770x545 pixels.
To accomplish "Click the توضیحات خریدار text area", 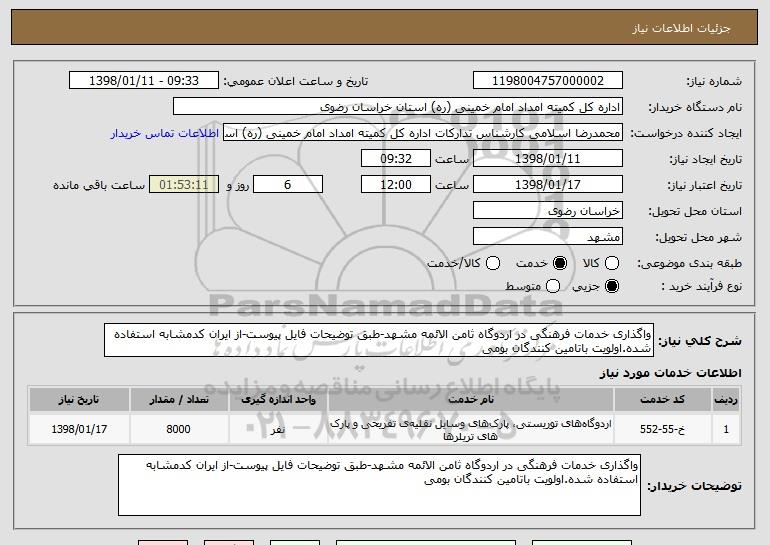I will pos(379,485).
